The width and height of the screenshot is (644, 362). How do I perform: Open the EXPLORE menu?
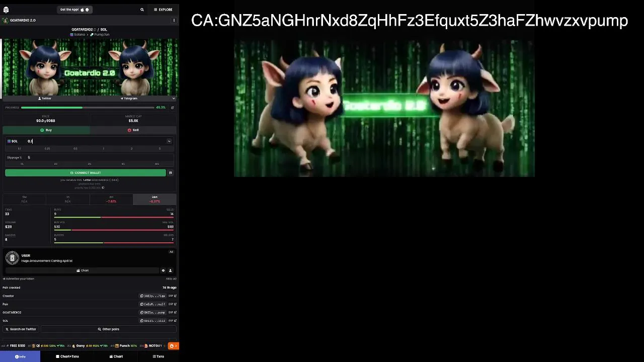pyautogui.click(x=163, y=10)
